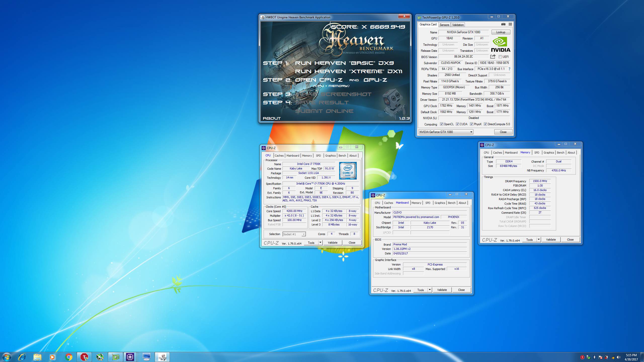Open Windows Media Player from taskbar
The image size is (644, 362).
coord(53,357)
